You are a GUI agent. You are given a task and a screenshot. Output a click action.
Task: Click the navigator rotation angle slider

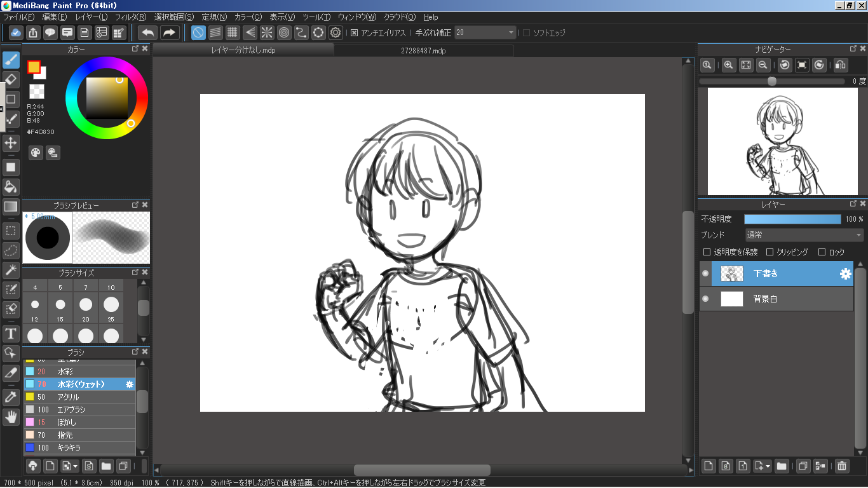(772, 81)
